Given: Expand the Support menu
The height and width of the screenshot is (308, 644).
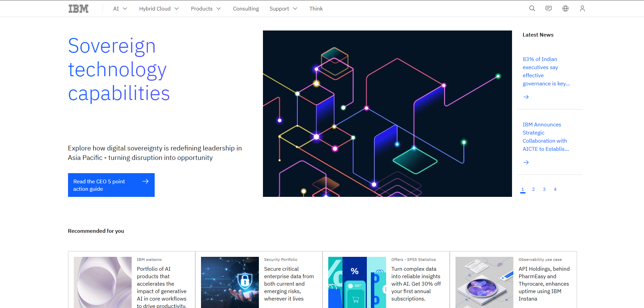Looking at the screenshot, I should pos(283,8).
